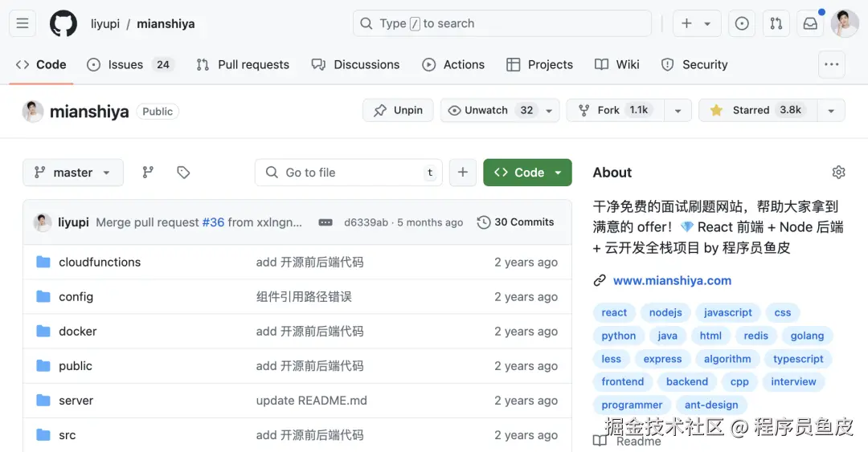Click mianshiya repository owner avatar
Image resolution: width=868 pixels, height=452 pixels.
click(x=33, y=112)
